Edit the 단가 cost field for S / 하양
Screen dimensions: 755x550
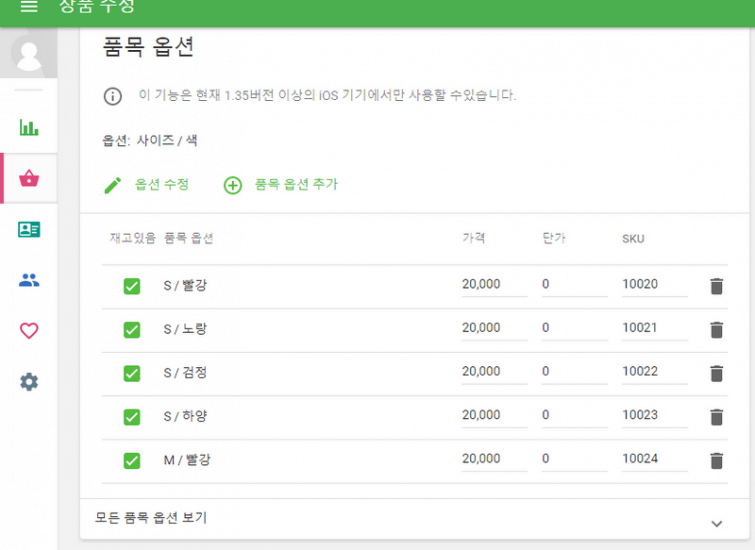574,416
